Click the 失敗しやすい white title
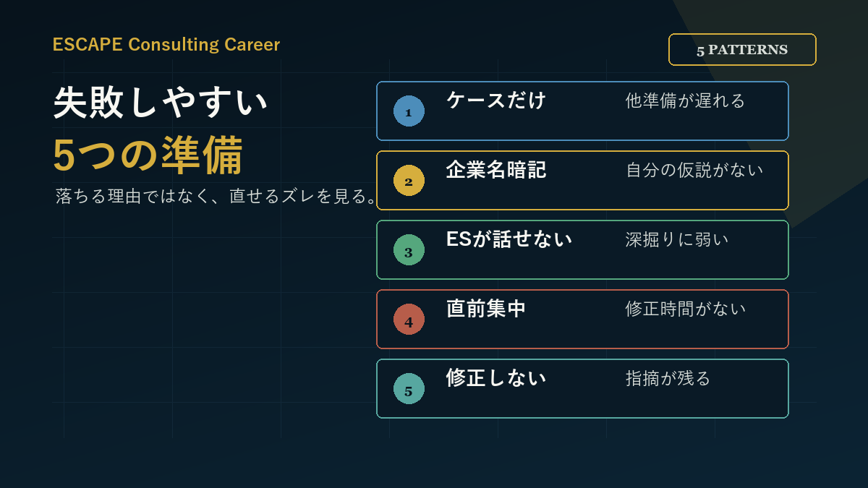 (x=161, y=103)
